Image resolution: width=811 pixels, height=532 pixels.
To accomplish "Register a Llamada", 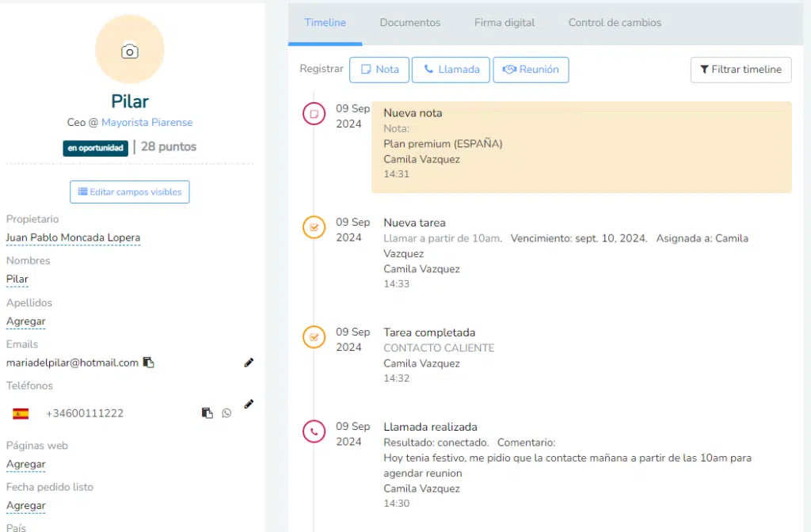I will [x=451, y=70].
